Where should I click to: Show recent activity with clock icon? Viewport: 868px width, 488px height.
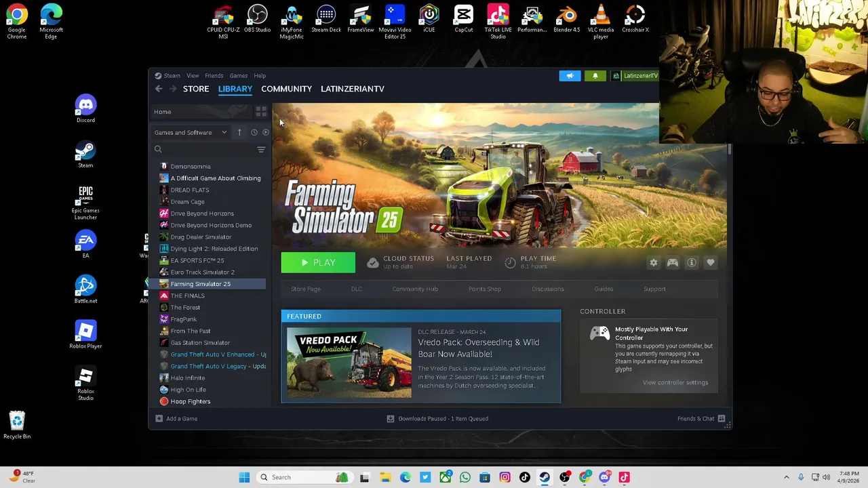point(254,133)
